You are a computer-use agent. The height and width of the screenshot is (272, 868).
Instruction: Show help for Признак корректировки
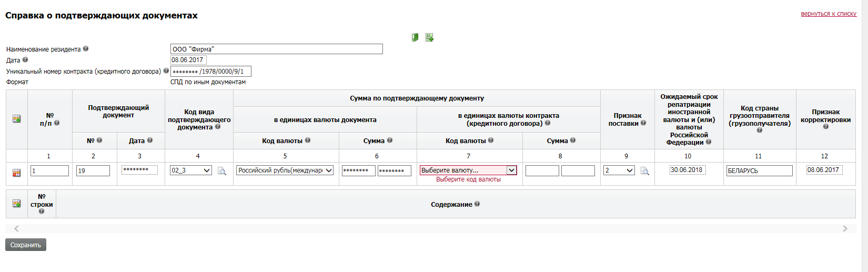[826, 126]
